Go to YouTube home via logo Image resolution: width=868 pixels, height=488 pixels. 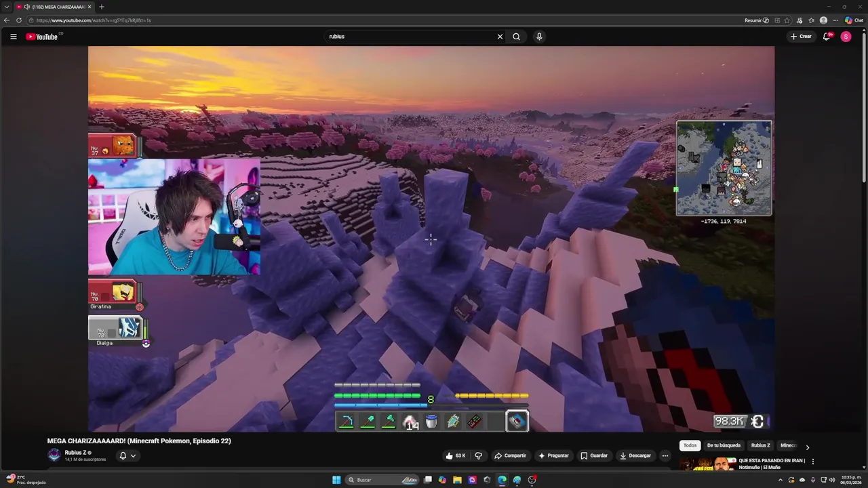pos(42,37)
